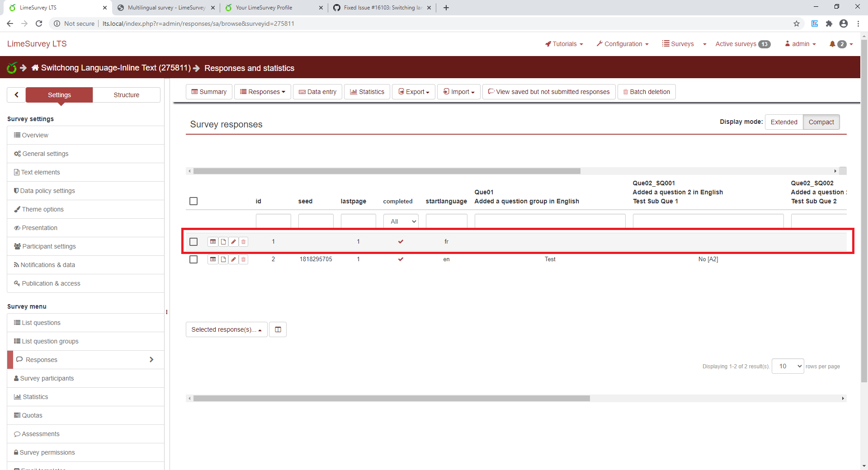
Task: Open the Data entry screen
Action: tap(318, 92)
